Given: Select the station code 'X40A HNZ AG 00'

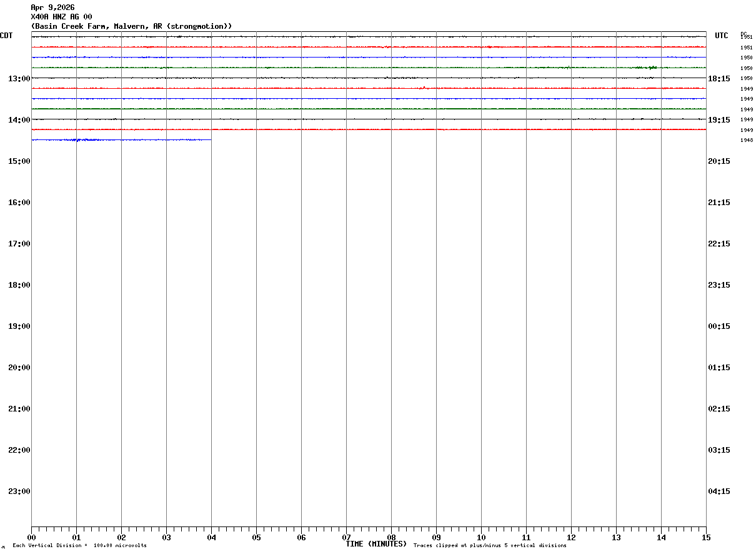Looking at the screenshot, I should (x=61, y=17).
